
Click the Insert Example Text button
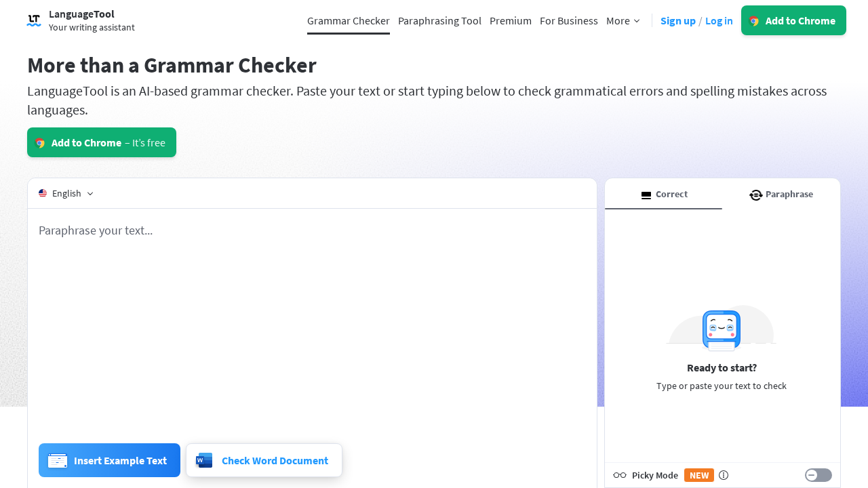point(109,460)
